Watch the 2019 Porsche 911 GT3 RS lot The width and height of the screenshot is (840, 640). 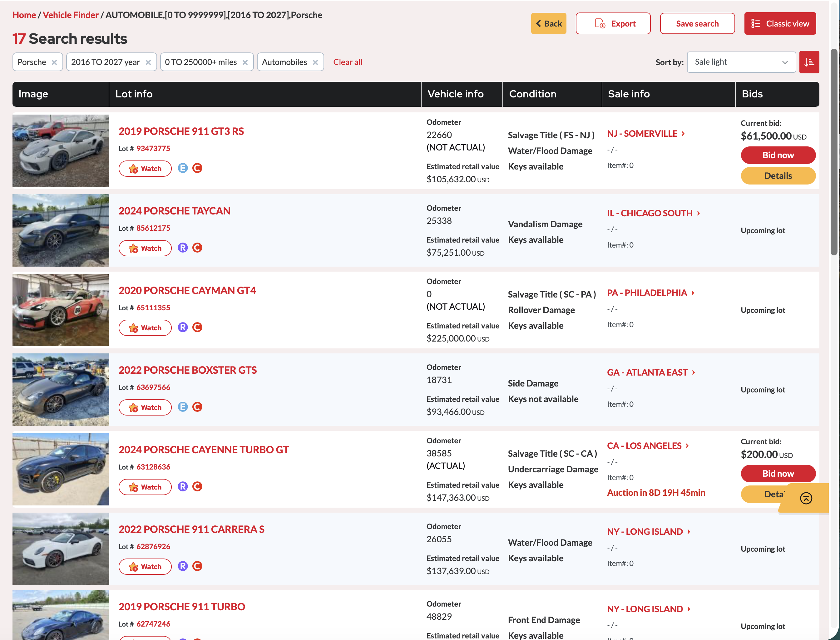tap(145, 168)
